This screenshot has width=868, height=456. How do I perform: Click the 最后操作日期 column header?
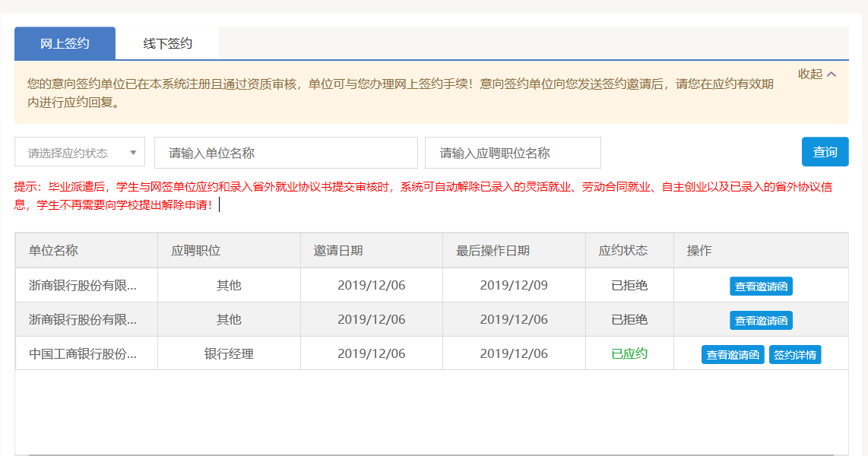(493, 250)
